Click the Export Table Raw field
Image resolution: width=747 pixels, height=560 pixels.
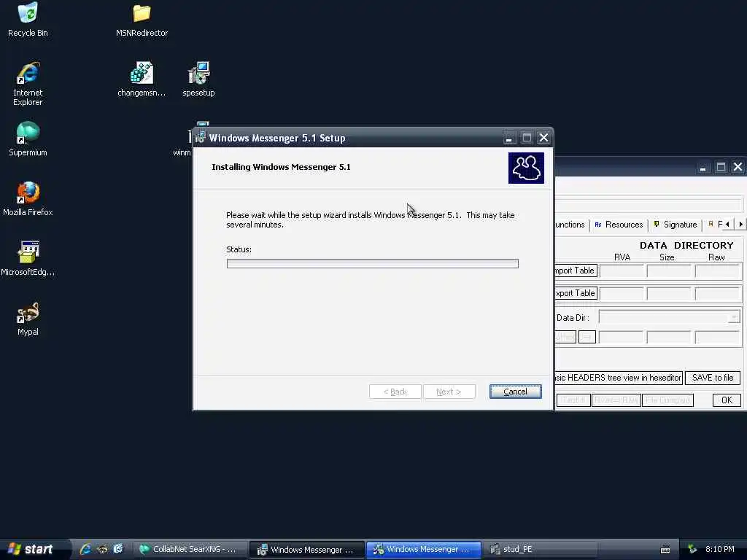(x=718, y=294)
